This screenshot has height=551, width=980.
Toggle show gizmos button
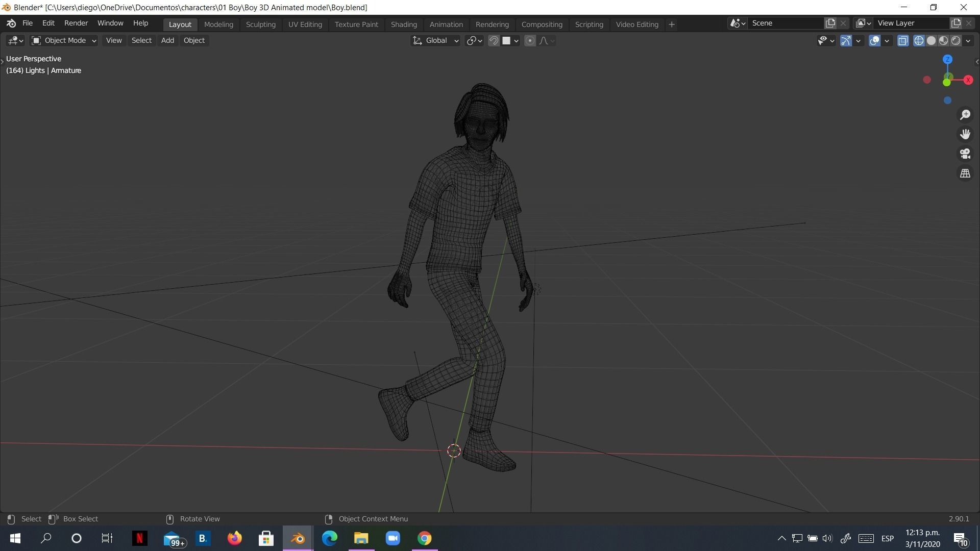tap(846, 41)
